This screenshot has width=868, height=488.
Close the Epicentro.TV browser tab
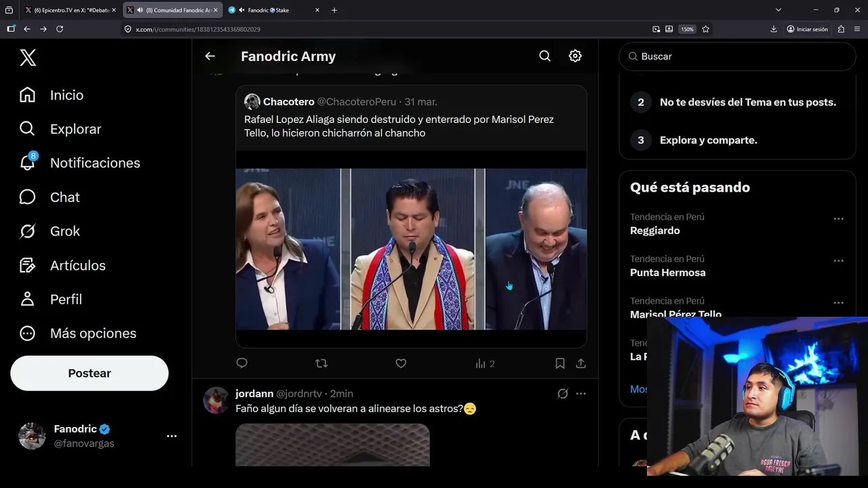tap(113, 10)
